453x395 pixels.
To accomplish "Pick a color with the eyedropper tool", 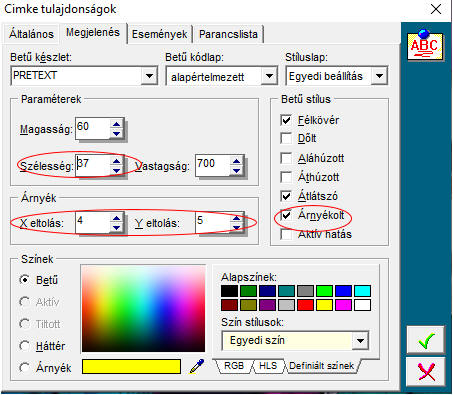I will pos(197,366).
